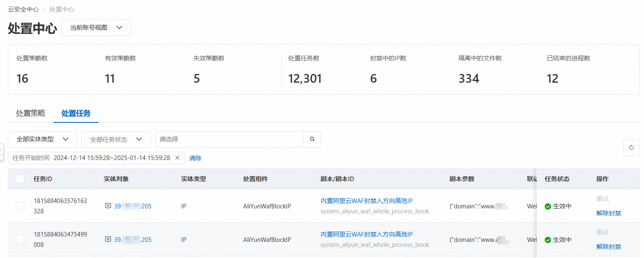This screenshot has height=258, width=644.
Task: Click 有效策略数 value 11
Action: point(110,79)
